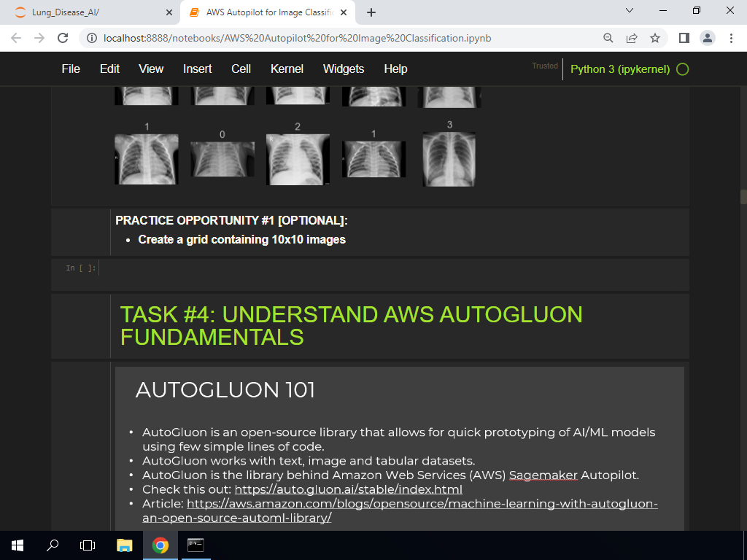The width and height of the screenshot is (747, 560).
Task: Click Python 3 (ipykernel) kernel name
Action: click(620, 69)
